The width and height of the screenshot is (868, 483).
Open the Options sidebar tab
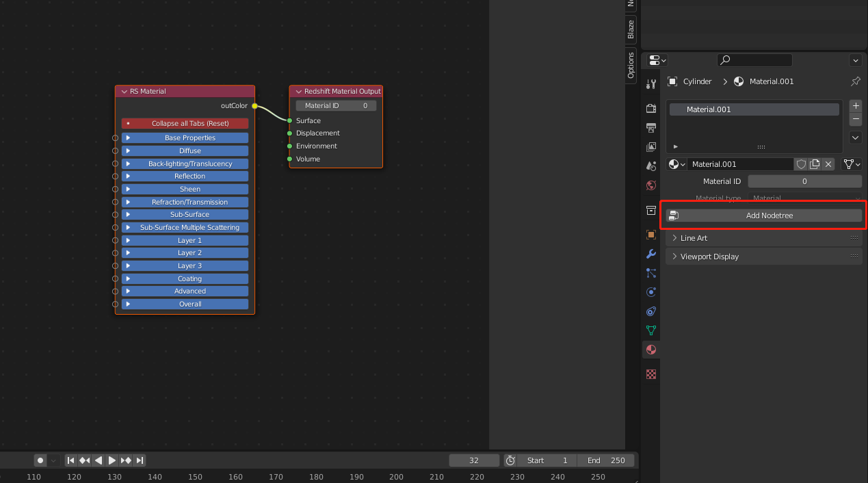tap(631, 66)
